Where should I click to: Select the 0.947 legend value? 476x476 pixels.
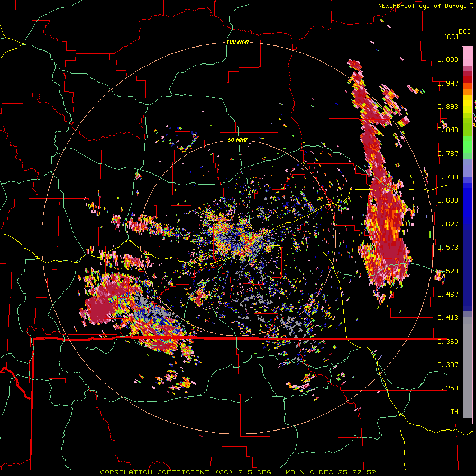[x=448, y=83]
